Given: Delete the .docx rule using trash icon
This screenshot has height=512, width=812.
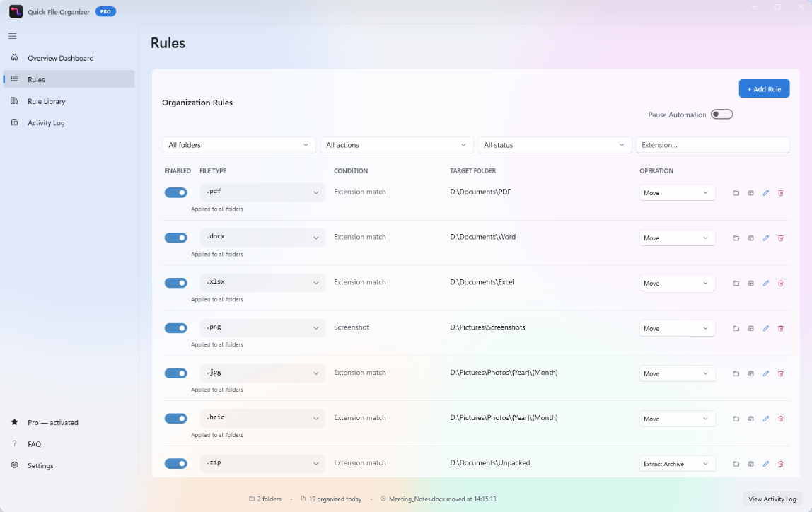Looking at the screenshot, I should 781,238.
